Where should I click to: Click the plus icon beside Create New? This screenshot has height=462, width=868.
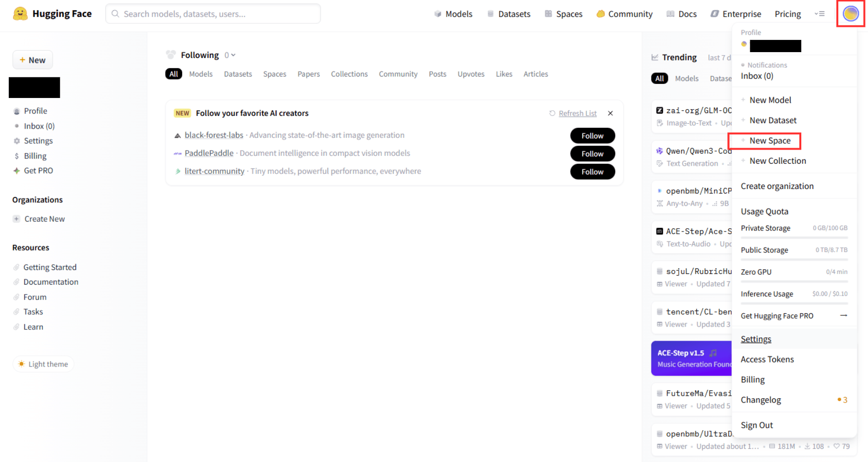pos(17,219)
